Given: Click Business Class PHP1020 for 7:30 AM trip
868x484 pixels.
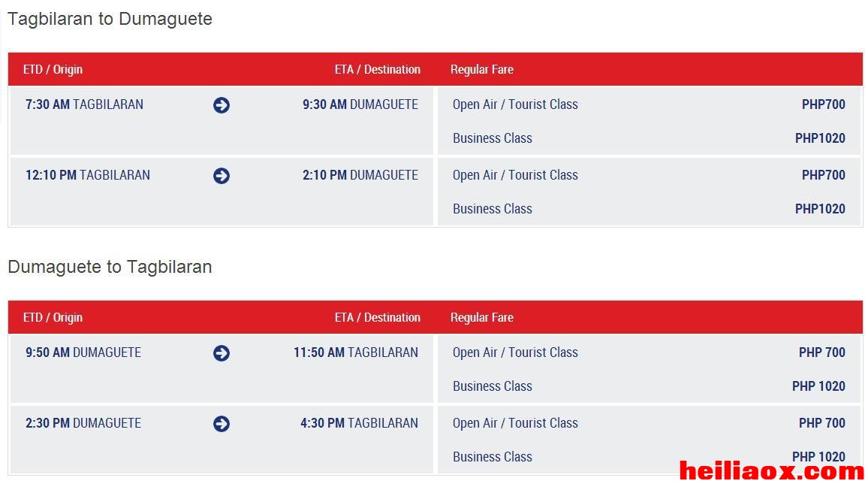Looking at the screenshot, I should pyautogui.click(x=649, y=138).
